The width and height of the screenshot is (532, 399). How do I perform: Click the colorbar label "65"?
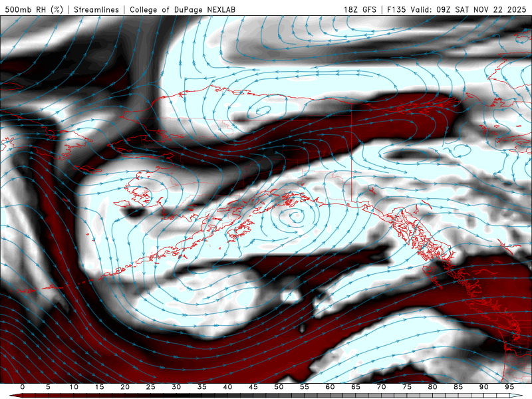pyautogui.click(x=356, y=387)
